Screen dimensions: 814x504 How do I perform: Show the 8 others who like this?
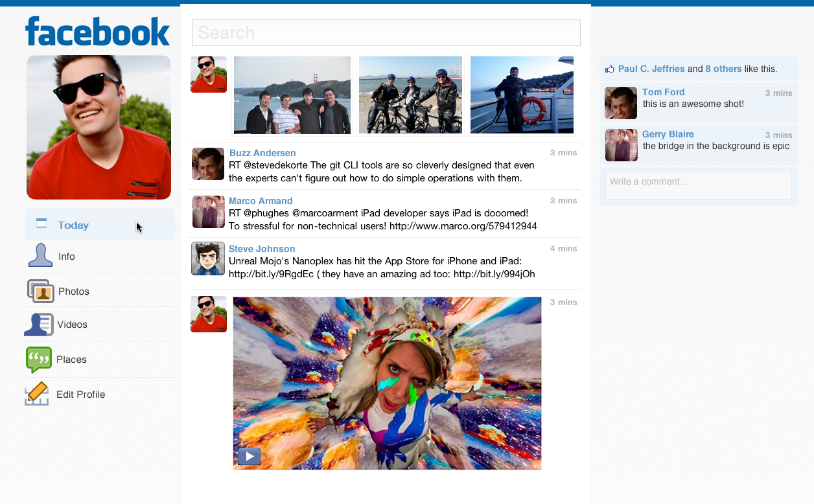(x=723, y=69)
